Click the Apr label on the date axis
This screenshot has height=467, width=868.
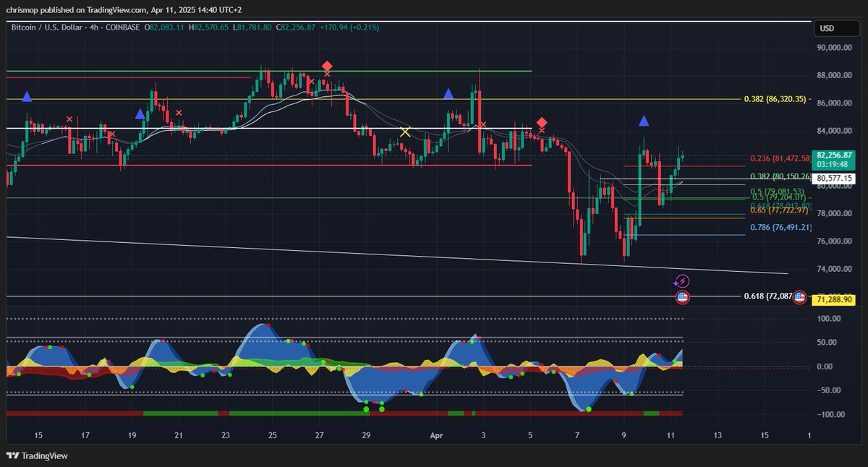point(436,436)
